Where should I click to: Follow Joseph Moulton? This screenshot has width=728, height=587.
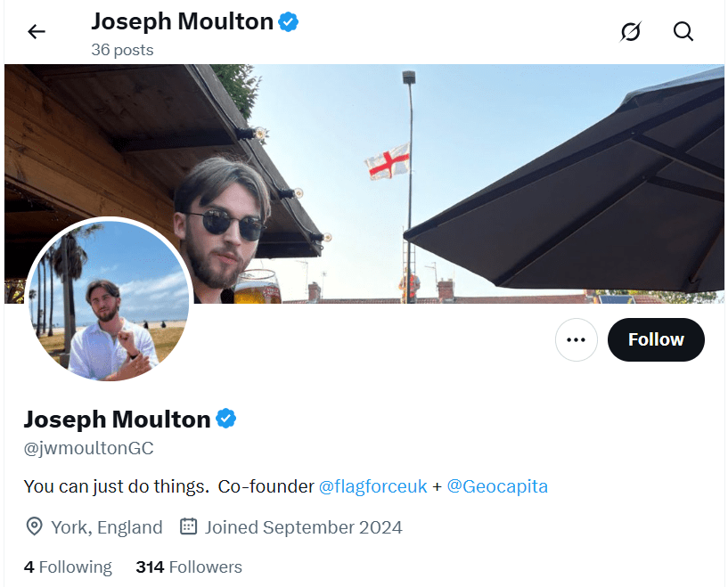pos(656,339)
